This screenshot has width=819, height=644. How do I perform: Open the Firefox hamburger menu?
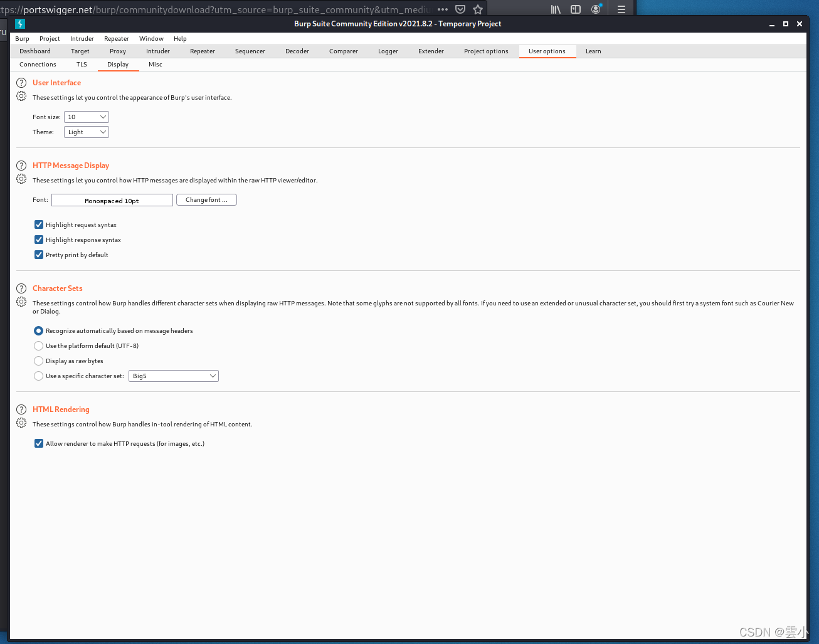click(621, 9)
